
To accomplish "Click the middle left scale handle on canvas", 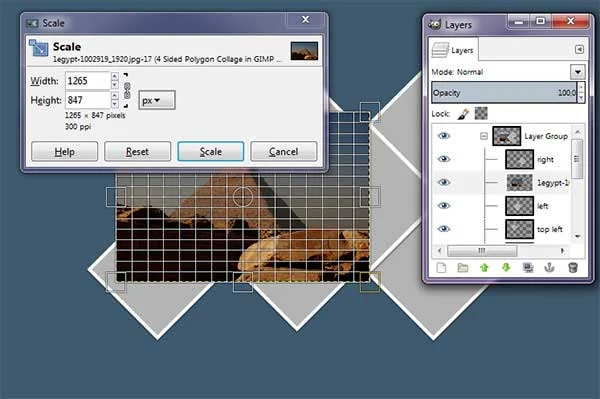I will (116, 197).
